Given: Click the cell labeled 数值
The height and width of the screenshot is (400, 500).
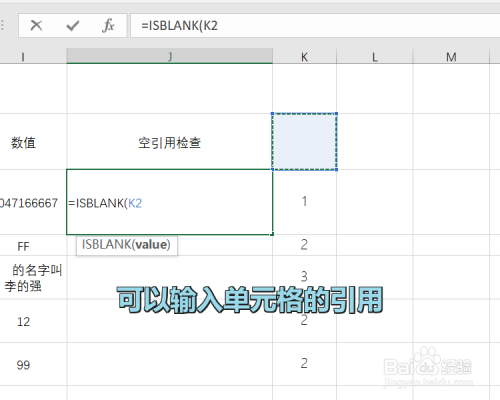Looking at the screenshot, I should point(33,142).
